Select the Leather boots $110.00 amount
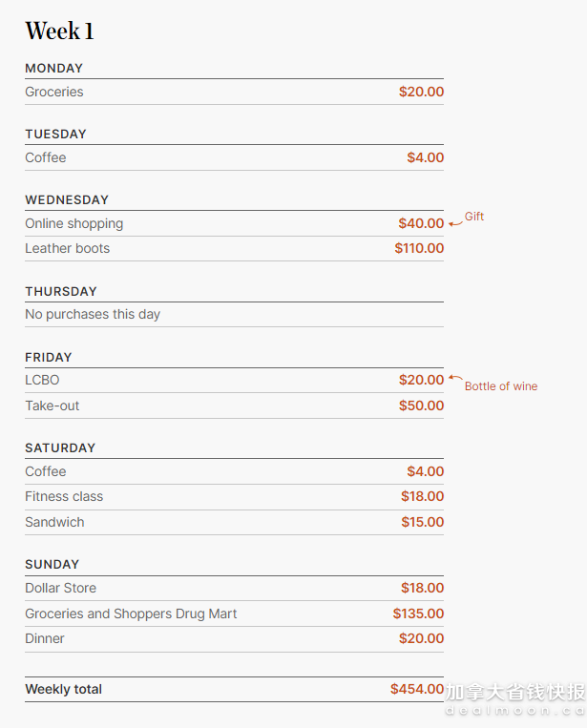Screen dimensions: 587x728 [x=419, y=248]
